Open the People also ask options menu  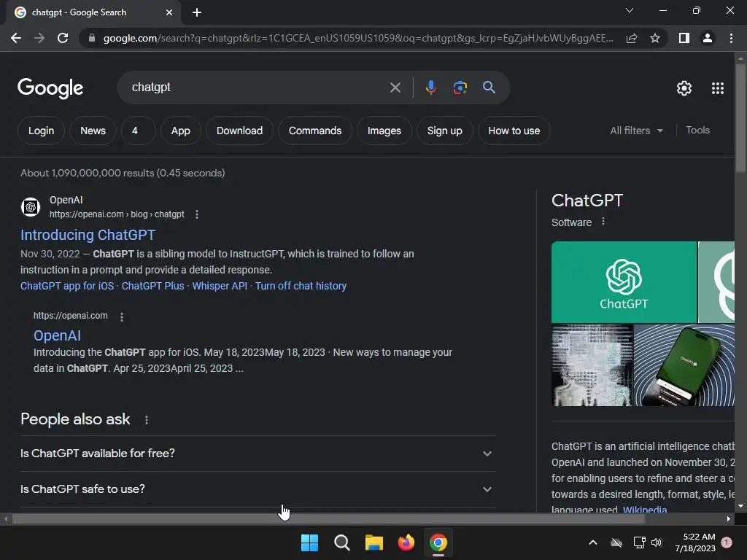click(x=146, y=420)
